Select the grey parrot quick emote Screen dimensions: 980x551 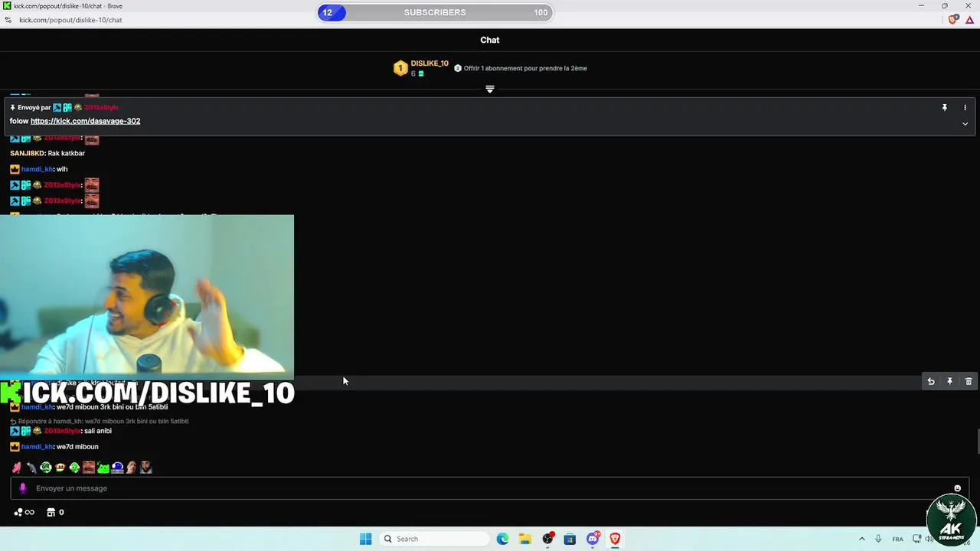click(31, 468)
